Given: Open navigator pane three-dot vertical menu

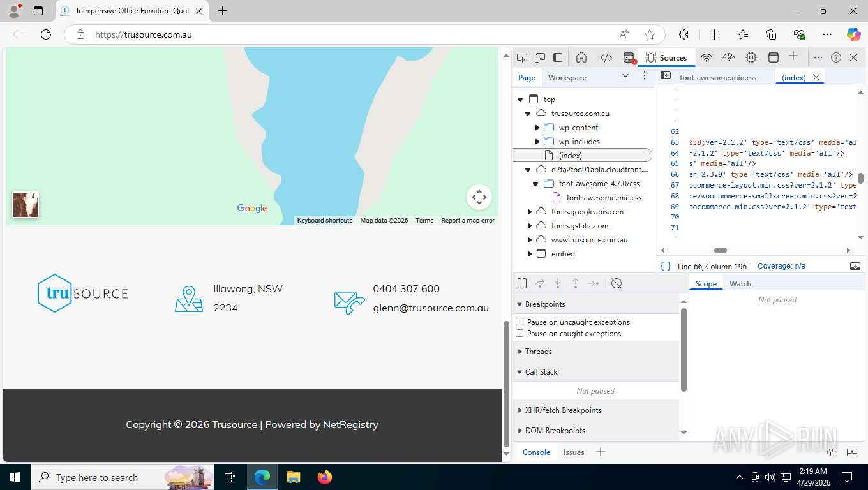Looking at the screenshot, I should pyautogui.click(x=645, y=76).
